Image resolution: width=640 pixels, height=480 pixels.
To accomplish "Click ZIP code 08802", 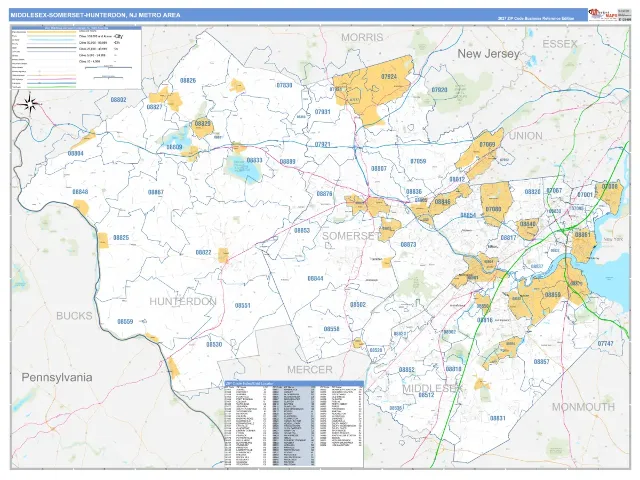I will tap(118, 100).
